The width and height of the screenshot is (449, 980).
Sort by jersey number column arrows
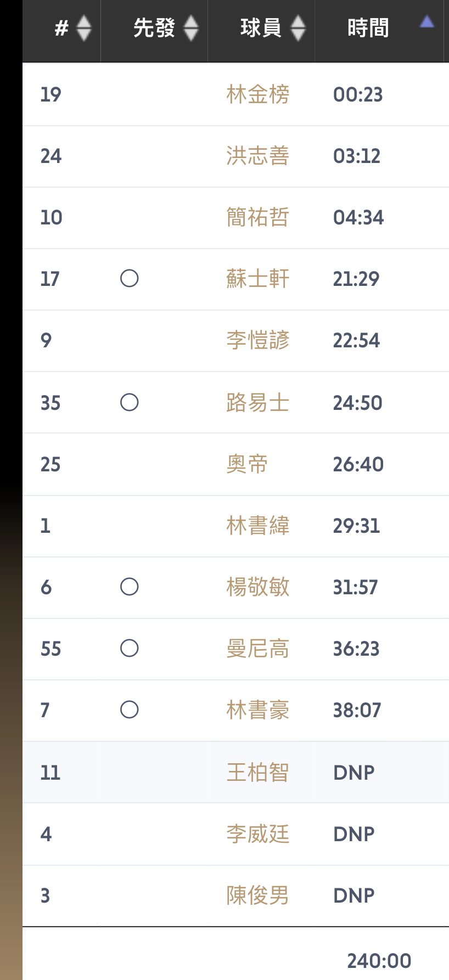83,28
